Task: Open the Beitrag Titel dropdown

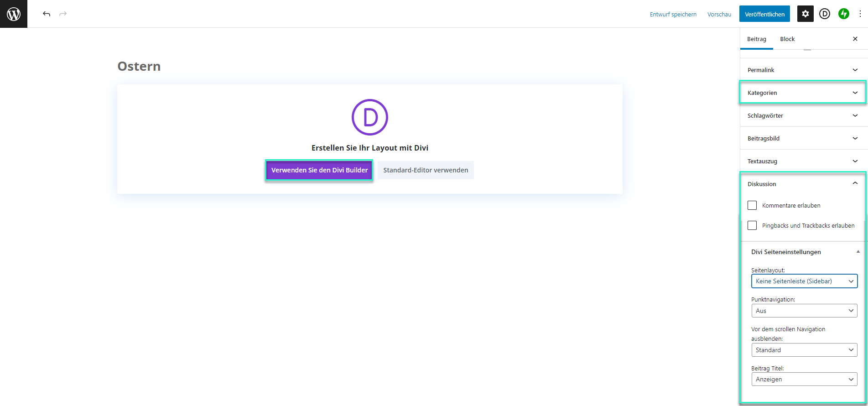Action: [x=804, y=379]
